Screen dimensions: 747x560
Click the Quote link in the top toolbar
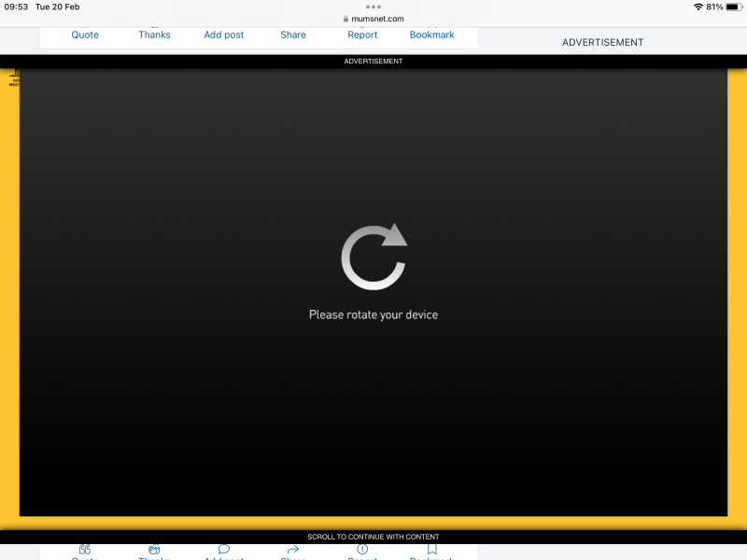click(84, 35)
